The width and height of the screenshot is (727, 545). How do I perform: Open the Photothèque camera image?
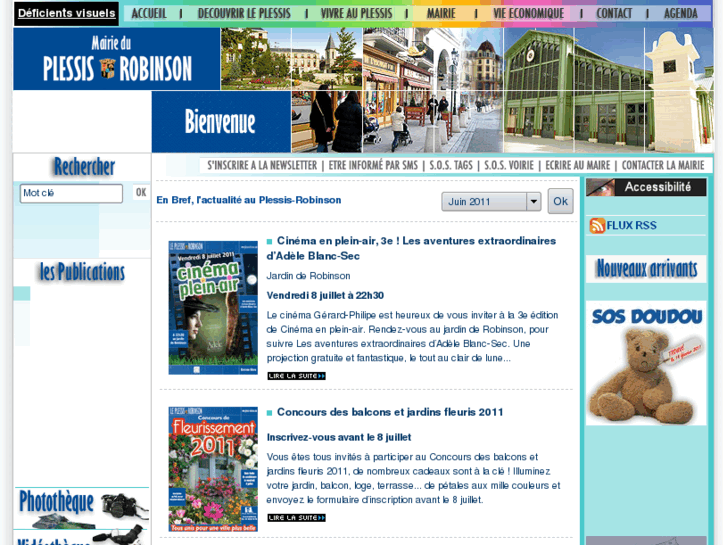pos(124,506)
